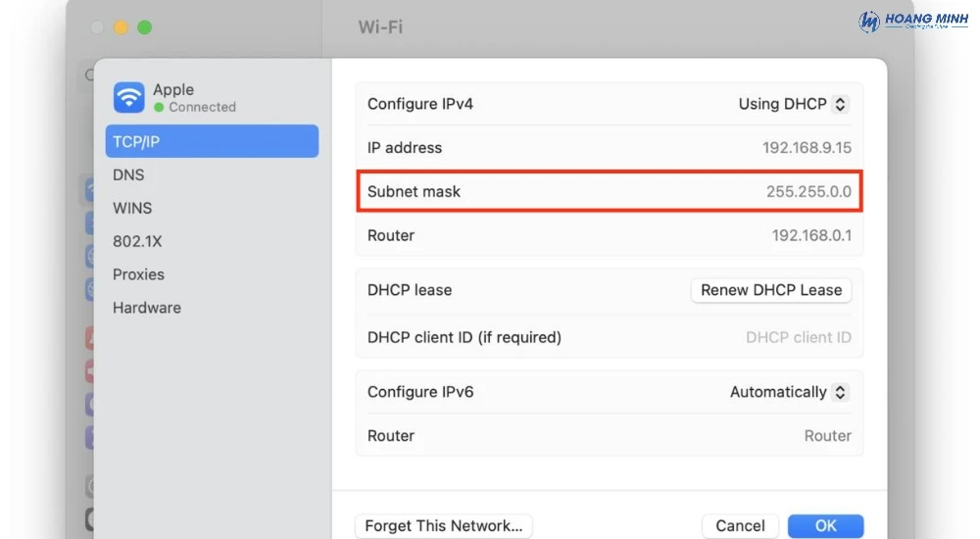Select the TCP/IP tab in sidebar

(x=212, y=141)
